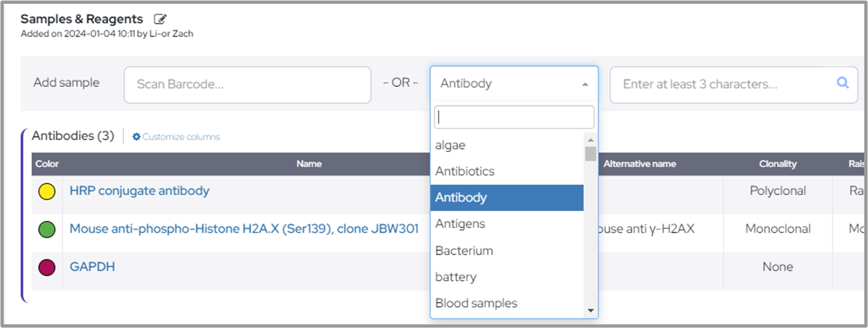Open the GAPDH antibody link
Image resolution: width=868 pixels, height=328 pixels.
coord(92,267)
